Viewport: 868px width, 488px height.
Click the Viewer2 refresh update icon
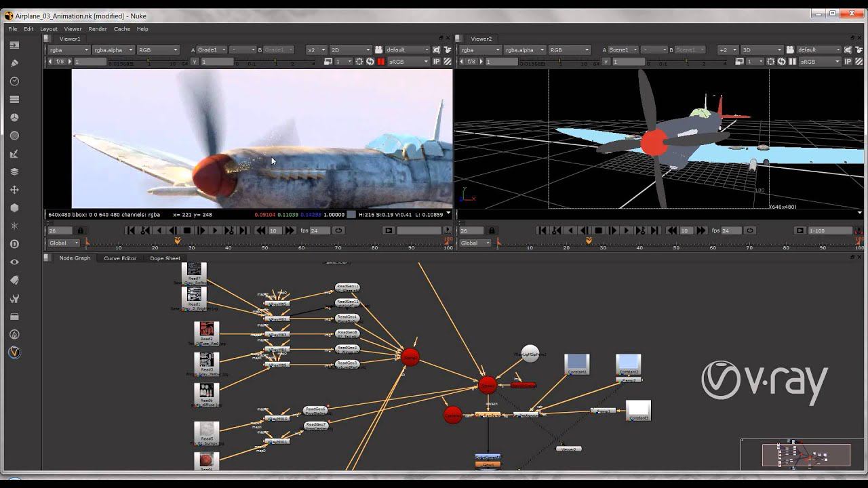pos(781,62)
